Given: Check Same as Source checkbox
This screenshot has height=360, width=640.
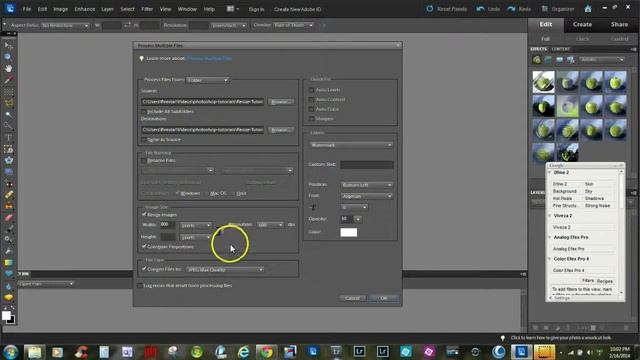Looking at the screenshot, I should [144, 140].
